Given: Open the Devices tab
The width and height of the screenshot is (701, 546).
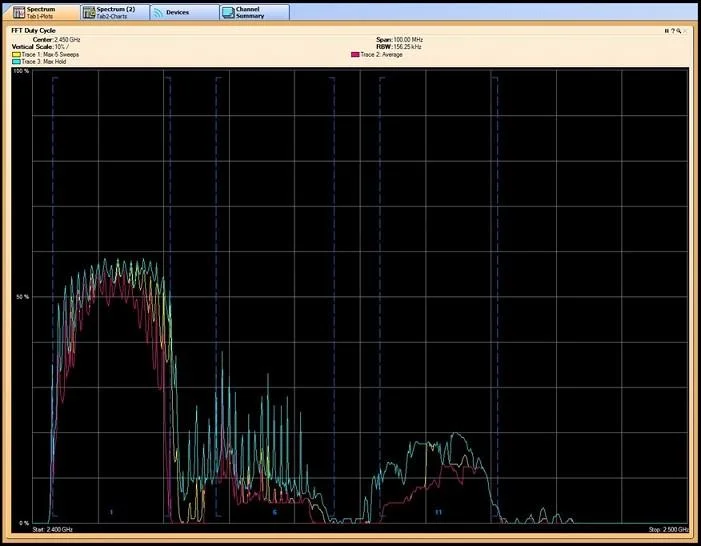Looking at the screenshot, I should click(x=185, y=12).
